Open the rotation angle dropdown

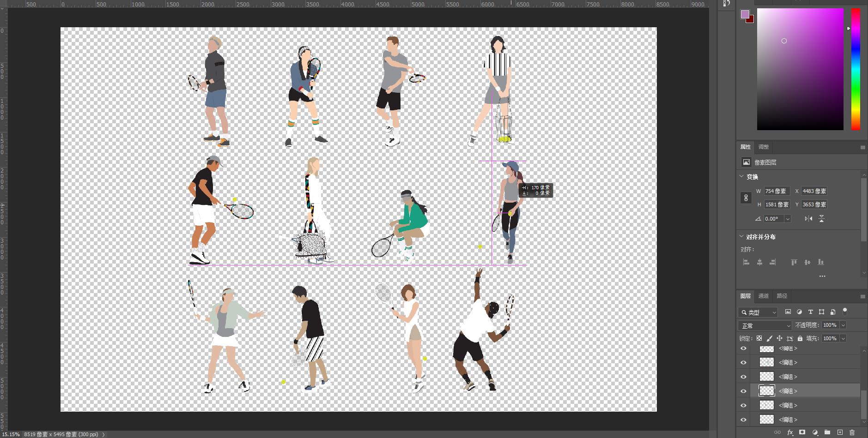click(x=788, y=219)
